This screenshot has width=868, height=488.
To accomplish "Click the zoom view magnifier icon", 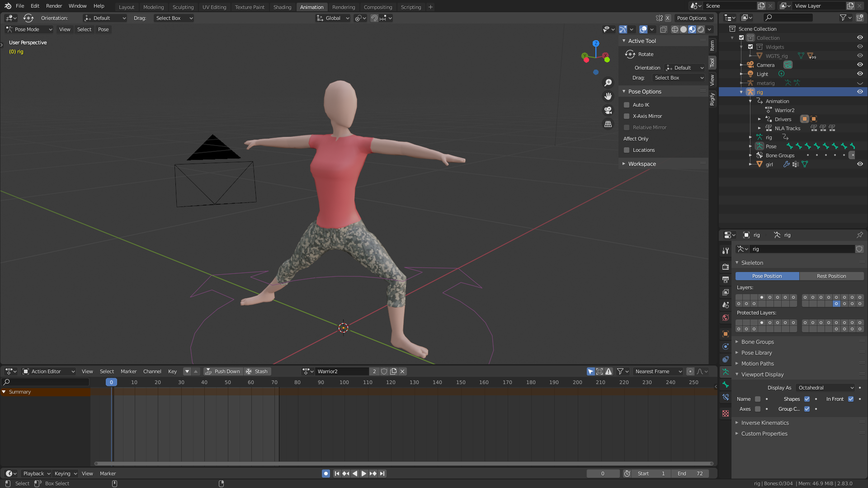I will 608,83.
